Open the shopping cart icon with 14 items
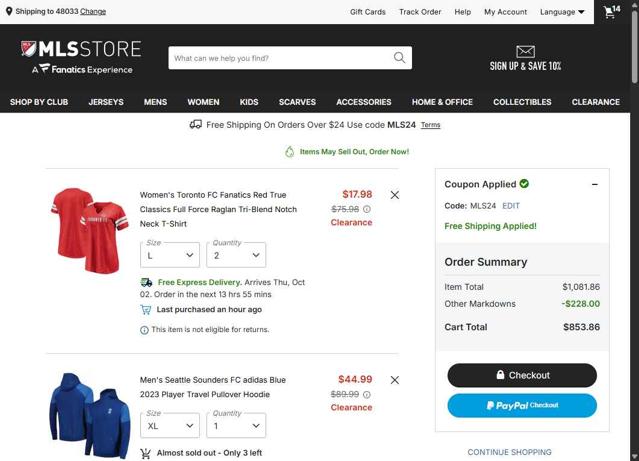This screenshot has width=639, height=461. [x=612, y=11]
